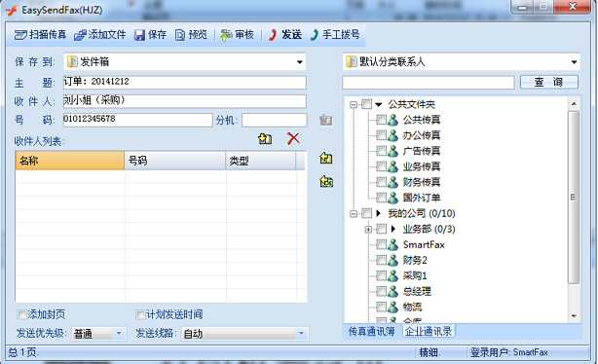Enable the 计划发送时间 checkbox
The width and height of the screenshot is (598, 364).
pos(140,314)
